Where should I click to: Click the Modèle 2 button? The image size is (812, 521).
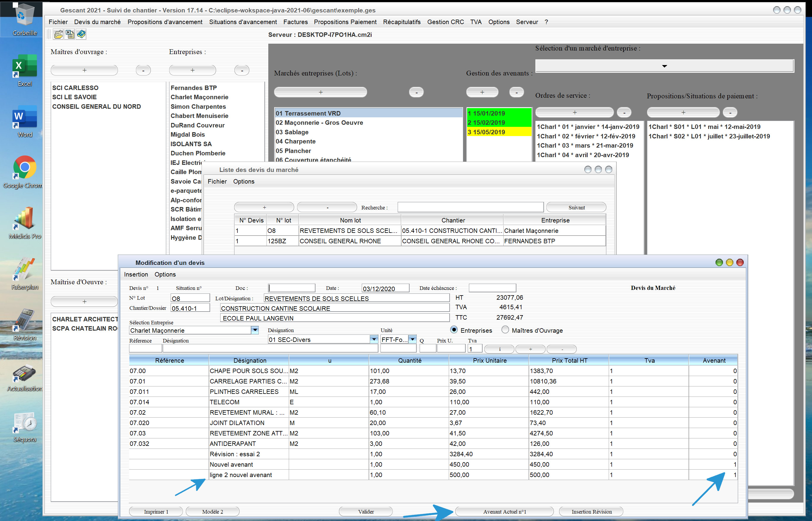coord(212,511)
